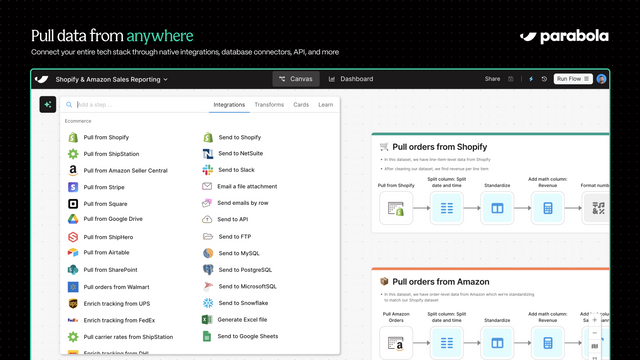640x360 pixels.
Task: Click the Google Sheets icon
Action: tap(207, 336)
